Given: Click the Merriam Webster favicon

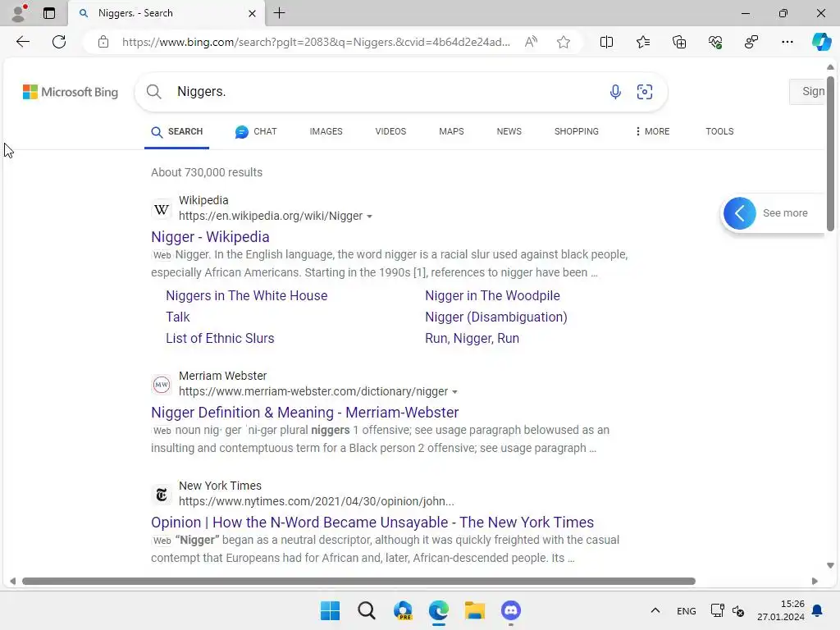Looking at the screenshot, I should [162, 385].
